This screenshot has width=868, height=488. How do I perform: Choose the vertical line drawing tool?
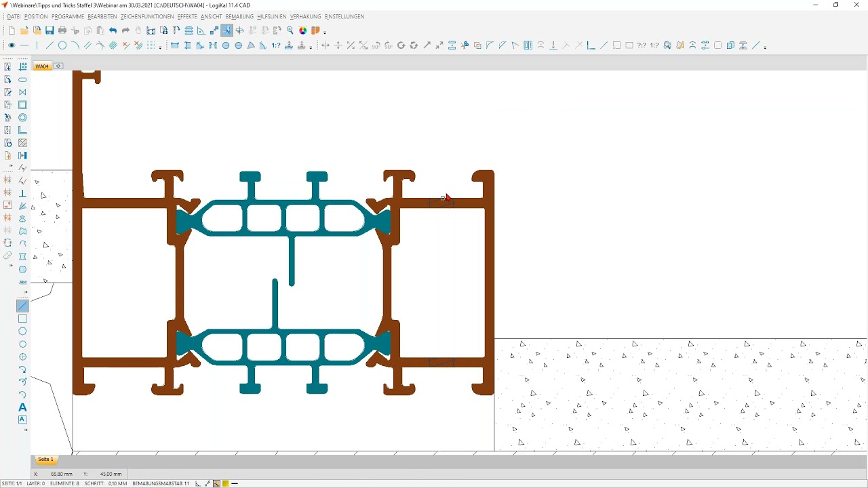37,45
